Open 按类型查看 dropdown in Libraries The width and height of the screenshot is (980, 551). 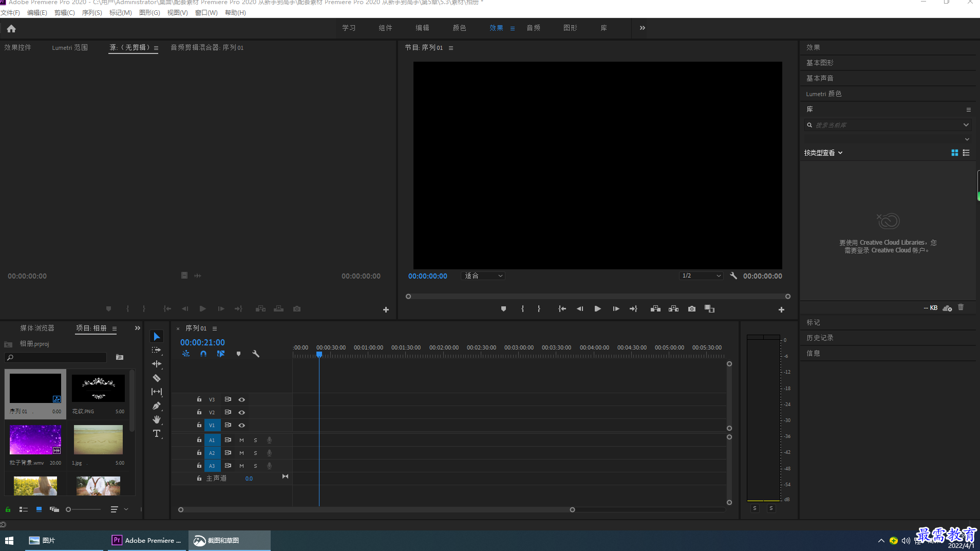click(x=823, y=153)
